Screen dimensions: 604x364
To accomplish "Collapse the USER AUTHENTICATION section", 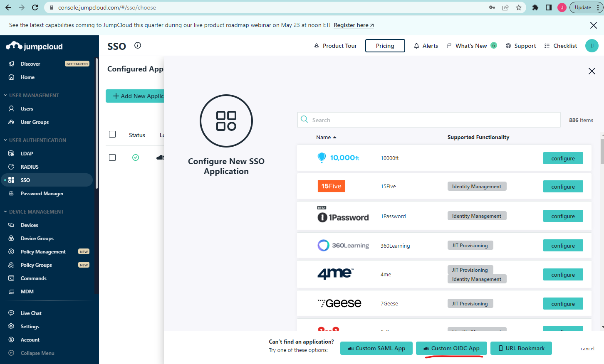I will coord(35,140).
